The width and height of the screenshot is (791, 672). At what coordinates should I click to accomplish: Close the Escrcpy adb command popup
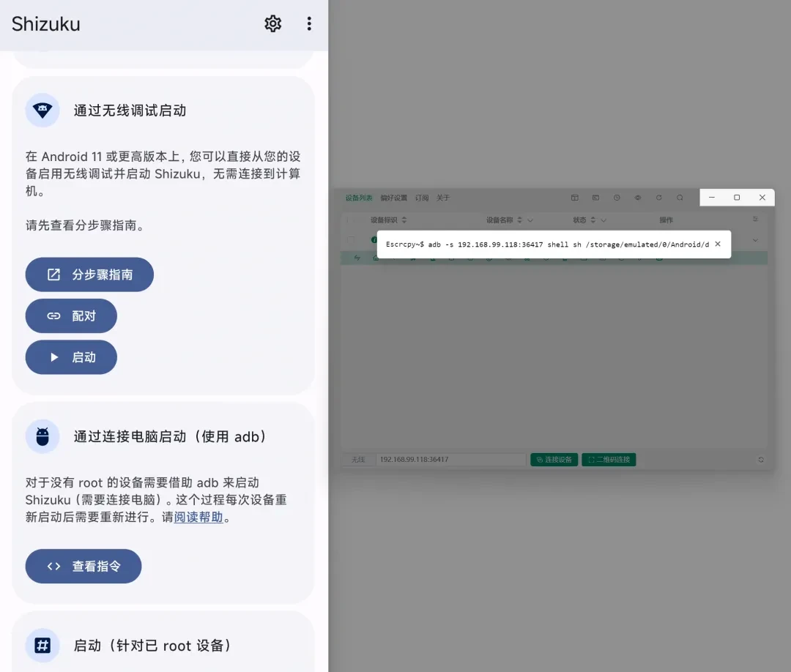pyautogui.click(x=718, y=244)
